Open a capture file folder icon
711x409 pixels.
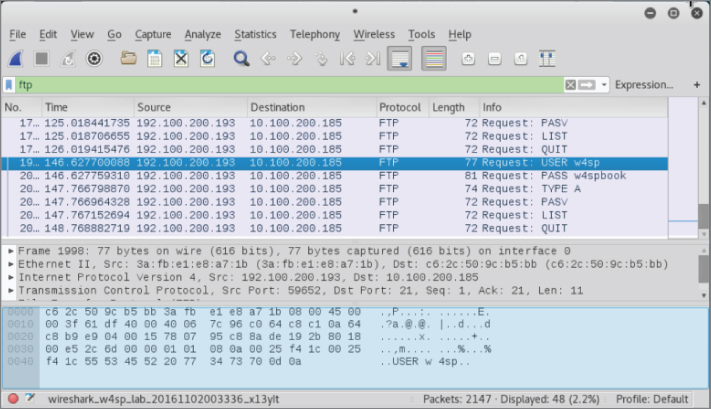128,58
